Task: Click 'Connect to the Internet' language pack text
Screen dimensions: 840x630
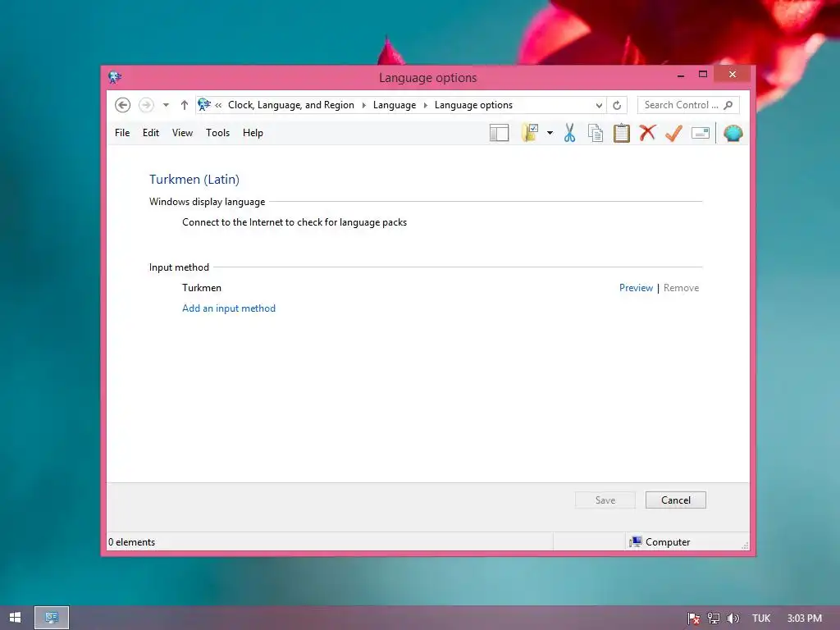Action: point(294,222)
